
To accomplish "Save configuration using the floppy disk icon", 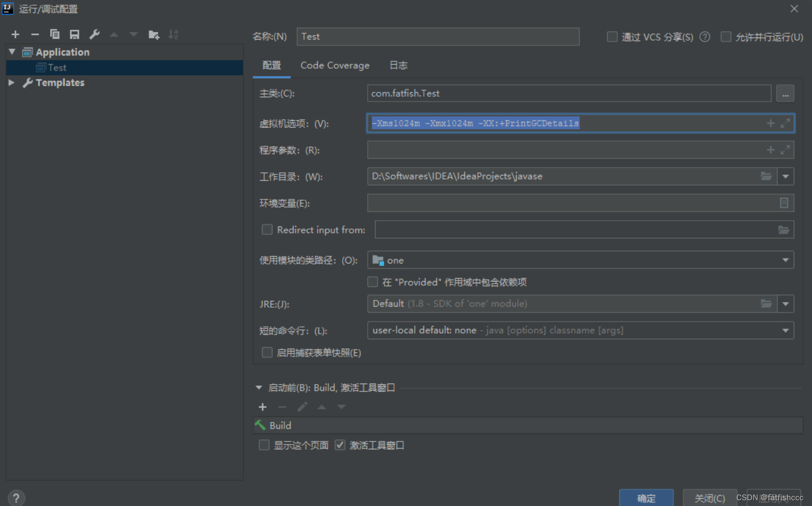I will [74, 34].
